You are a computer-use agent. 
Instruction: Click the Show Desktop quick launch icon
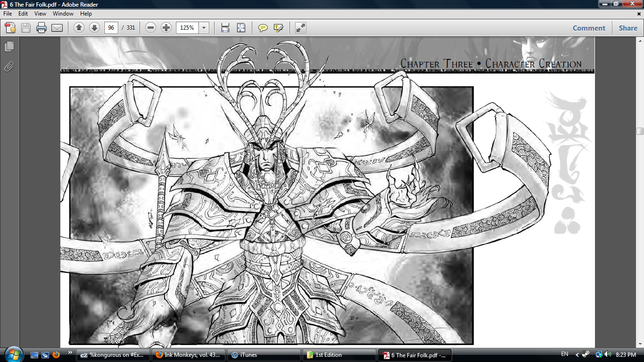[34, 354]
